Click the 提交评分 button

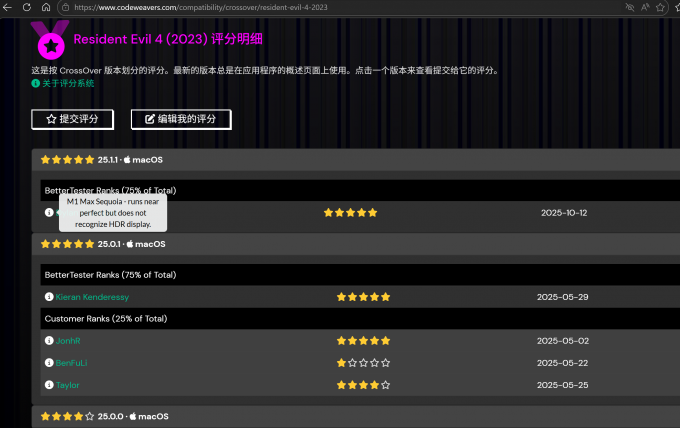click(72, 119)
